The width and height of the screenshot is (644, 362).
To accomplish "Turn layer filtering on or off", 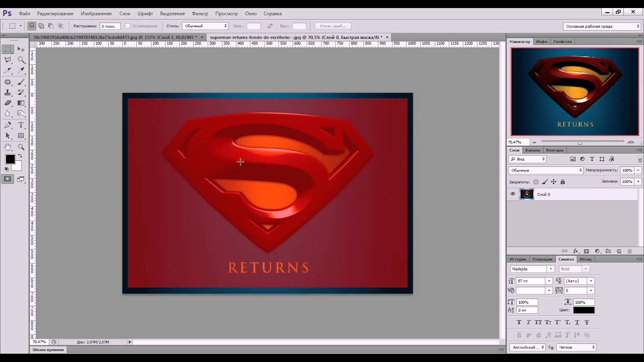I will 639,159.
